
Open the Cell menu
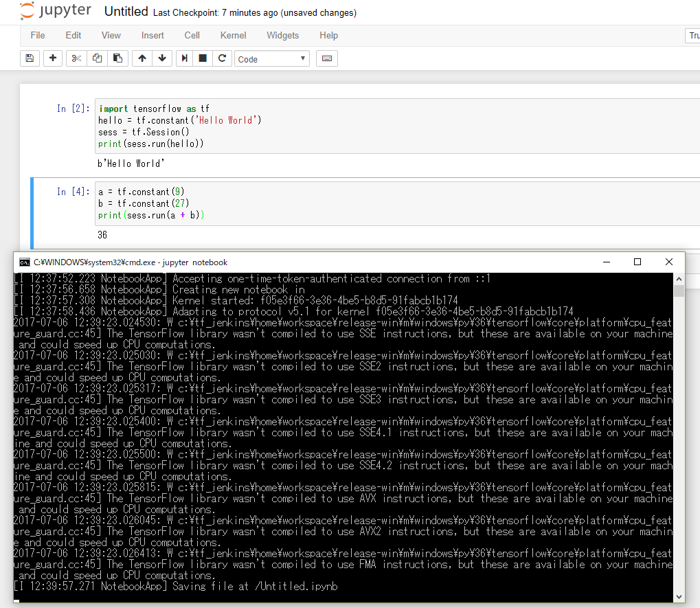pos(192,35)
